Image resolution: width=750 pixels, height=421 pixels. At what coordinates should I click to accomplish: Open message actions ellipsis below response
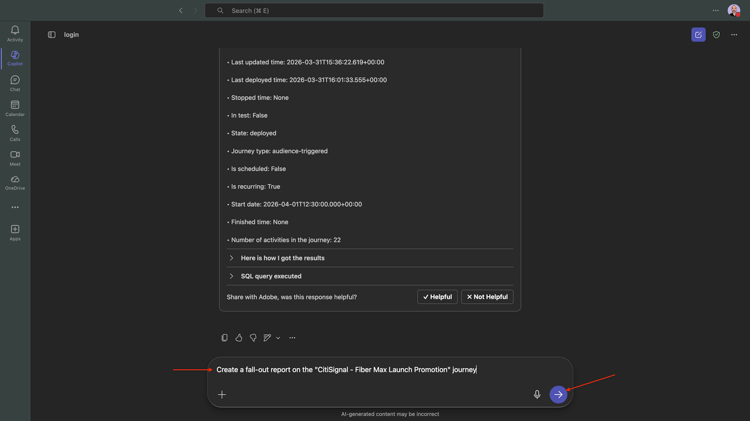point(292,338)
